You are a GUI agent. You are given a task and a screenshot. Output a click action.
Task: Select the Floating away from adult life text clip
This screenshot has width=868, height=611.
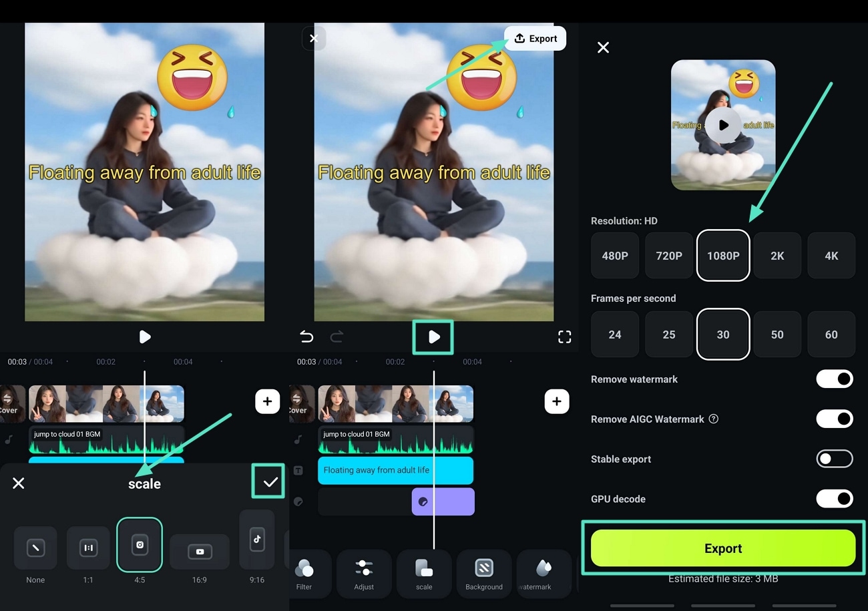click(x=395, y=470)
